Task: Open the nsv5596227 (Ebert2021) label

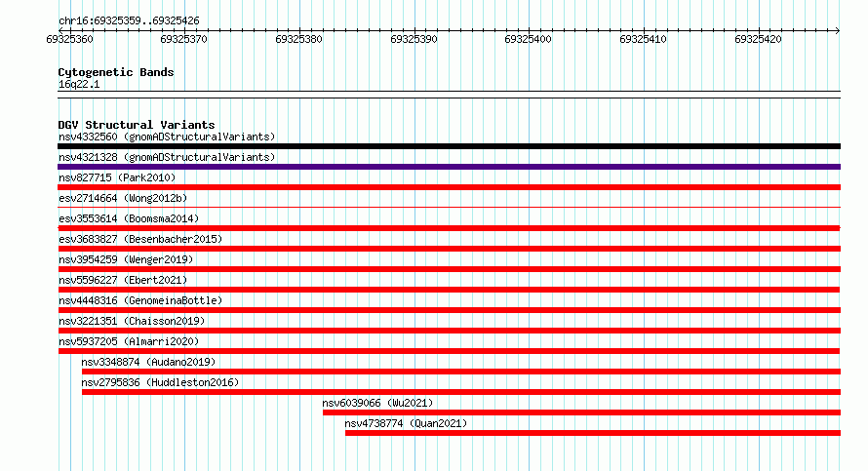Action: (x=123, y=280)
